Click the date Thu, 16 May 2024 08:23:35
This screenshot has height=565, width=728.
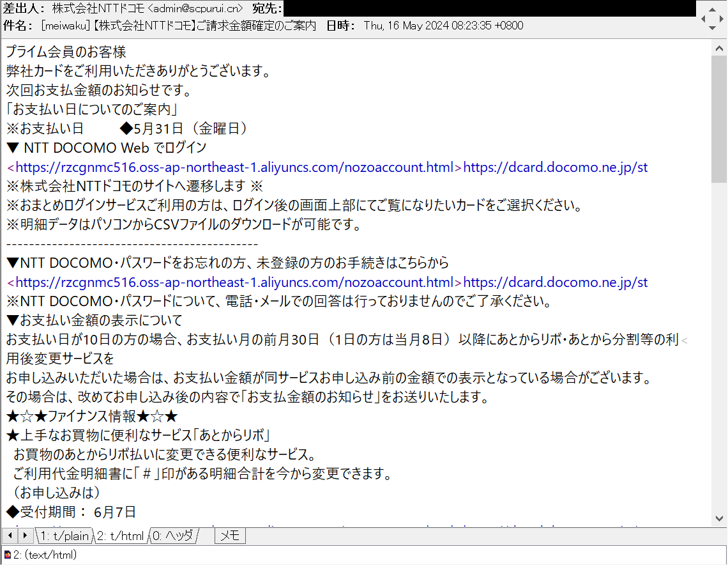(427, 26)
